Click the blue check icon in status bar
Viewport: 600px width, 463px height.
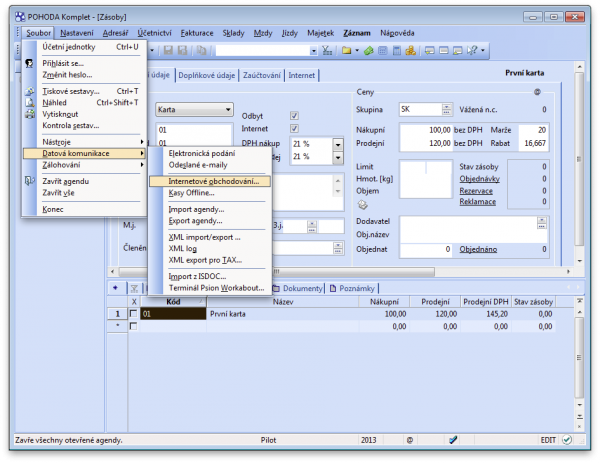click(453, 440)
